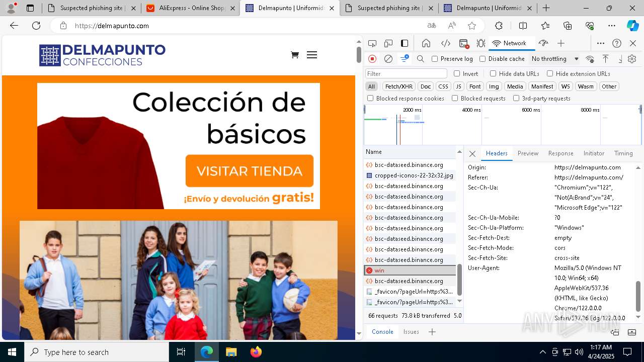
Task: Open Edge split screen icon
Action: click(x=523, y=26)
